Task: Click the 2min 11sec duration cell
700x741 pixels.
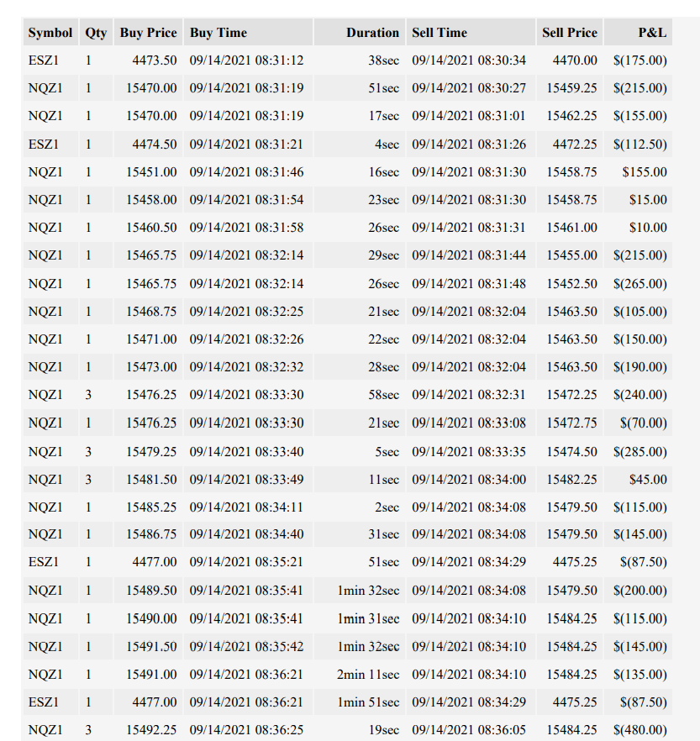Action: (x=359, y=674)
